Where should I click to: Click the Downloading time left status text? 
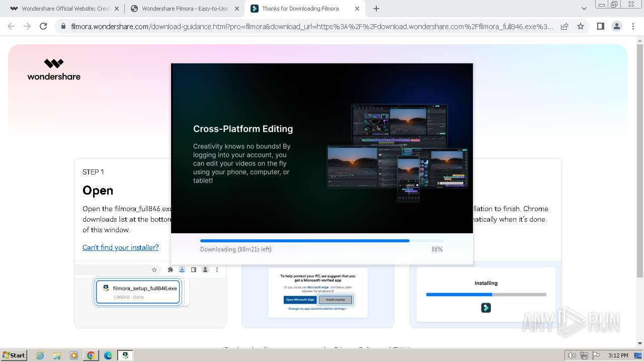236,249
